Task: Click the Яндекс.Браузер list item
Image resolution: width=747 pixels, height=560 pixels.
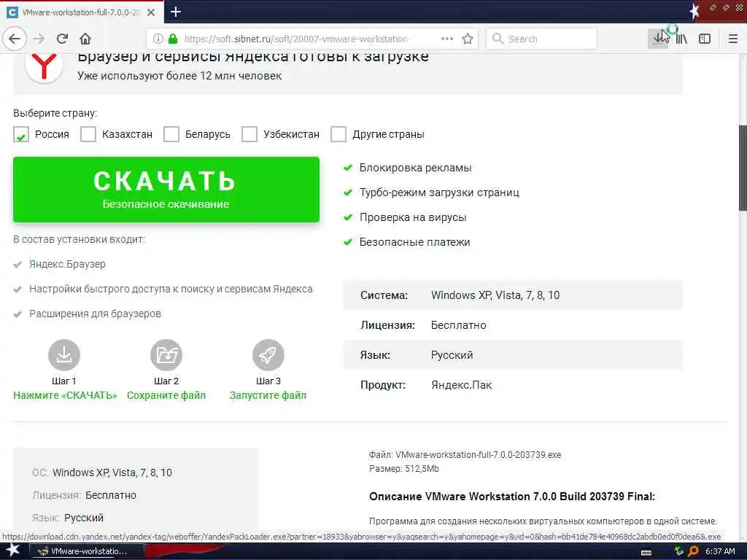Action: click(67, 264)
